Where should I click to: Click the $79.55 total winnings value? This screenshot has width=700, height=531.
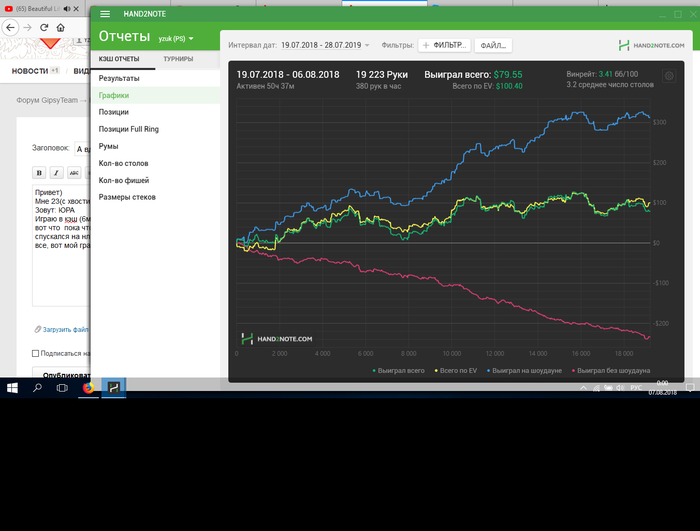pyautogui.click(x=508, y=75)
